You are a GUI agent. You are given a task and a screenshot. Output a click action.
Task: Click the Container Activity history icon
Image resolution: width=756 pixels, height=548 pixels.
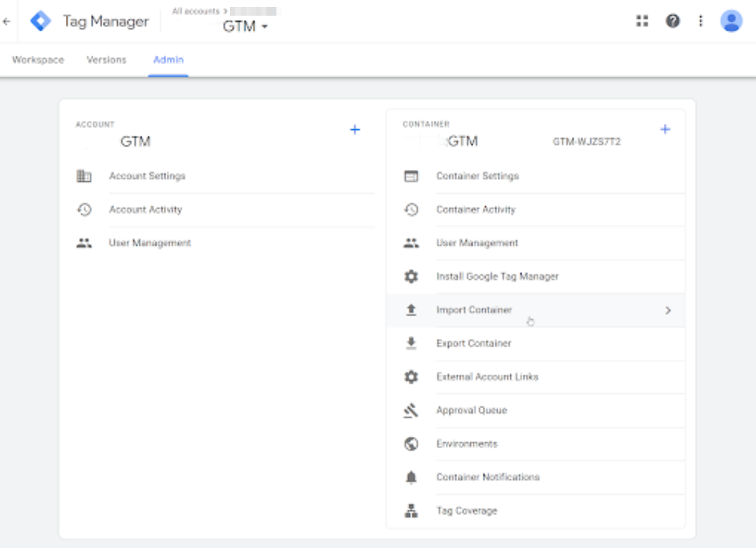[x=411, y=209]
